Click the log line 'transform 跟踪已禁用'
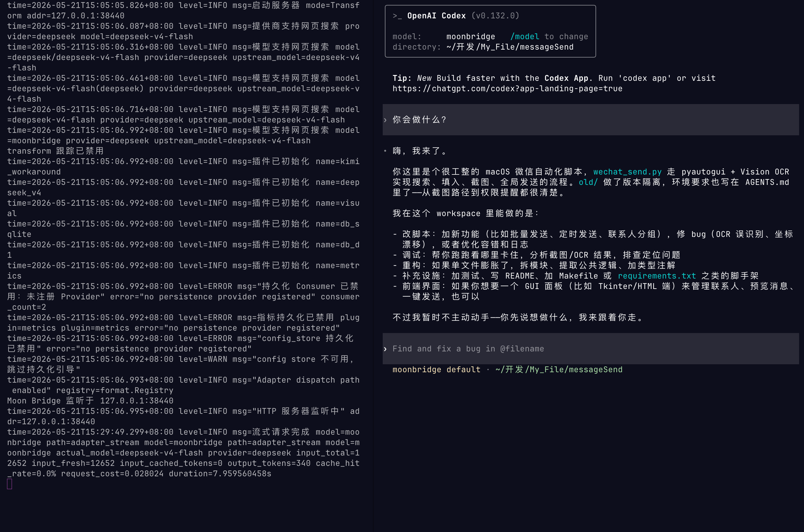Image resolution: width=804 pixels, height=532 pixels. click(x=55, y=151)
